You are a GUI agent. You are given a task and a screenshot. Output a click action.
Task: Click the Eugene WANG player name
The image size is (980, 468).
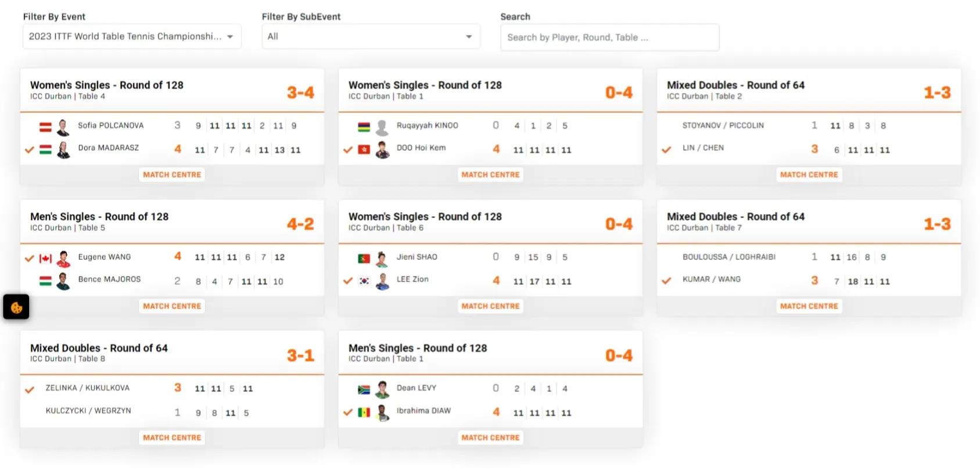click(x=105, y=257)
